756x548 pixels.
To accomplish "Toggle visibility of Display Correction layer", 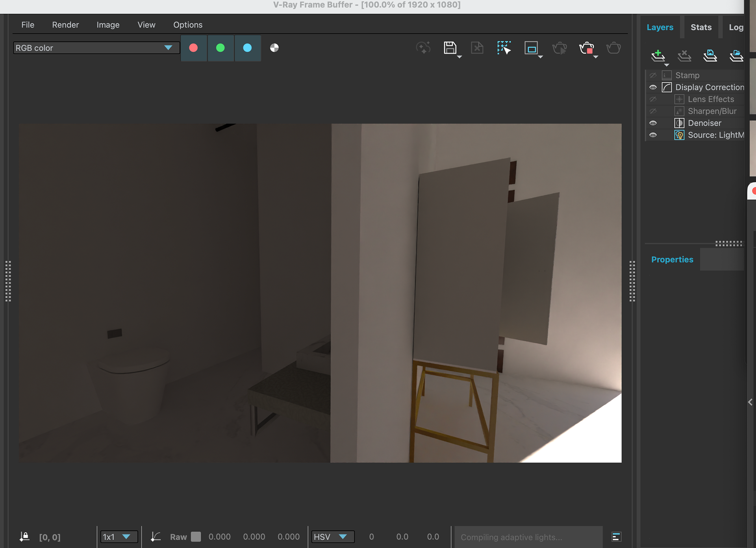I will point(653,87).
